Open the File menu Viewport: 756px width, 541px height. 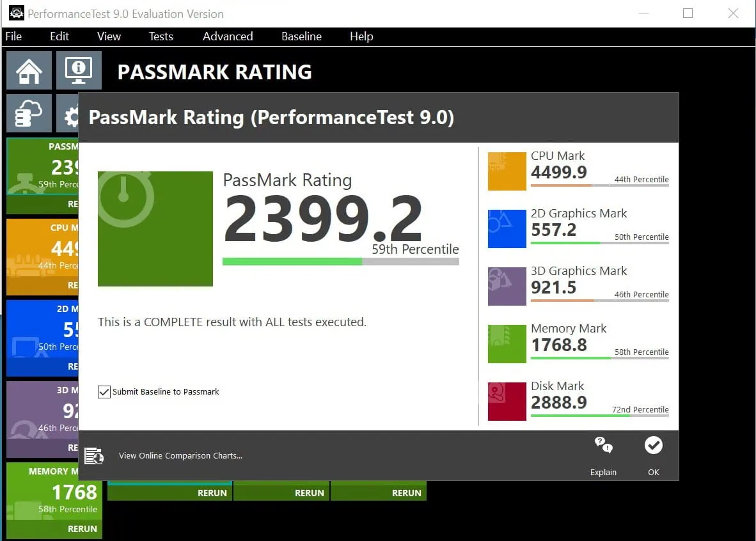point(13,36)
